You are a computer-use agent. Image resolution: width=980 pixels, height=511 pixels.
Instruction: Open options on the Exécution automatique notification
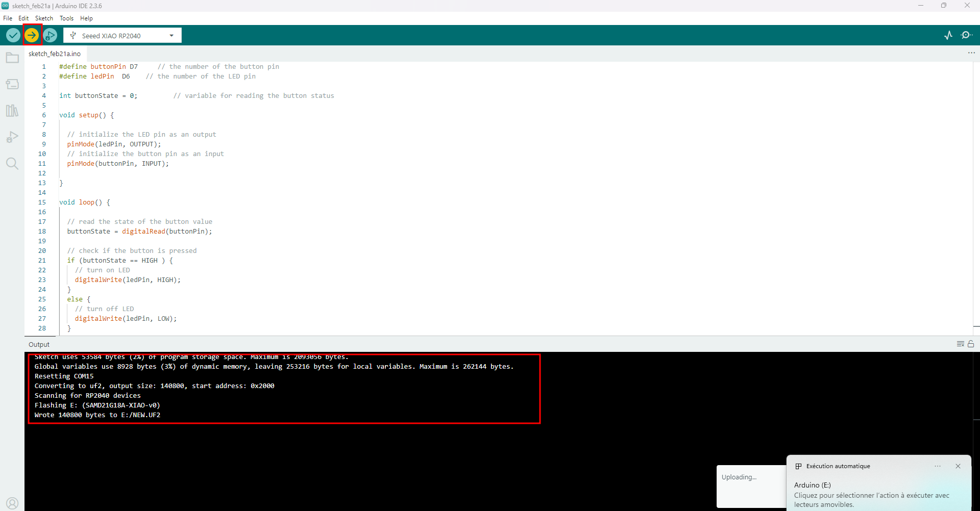tap(938, 466)
